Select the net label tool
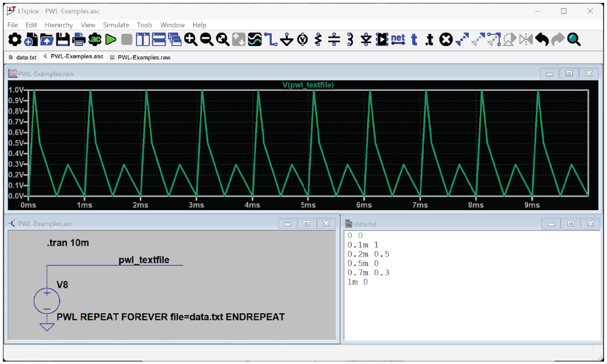The width and height of the screenshot is (607, 364). pyautogui.click(x=398, y=40)
